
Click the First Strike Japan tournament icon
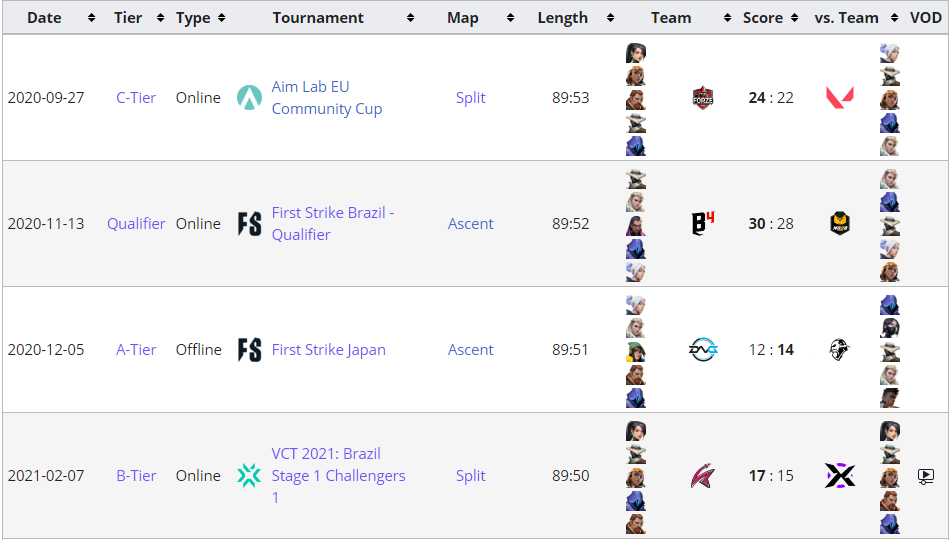pyautogui.click(x=249, y=350)
